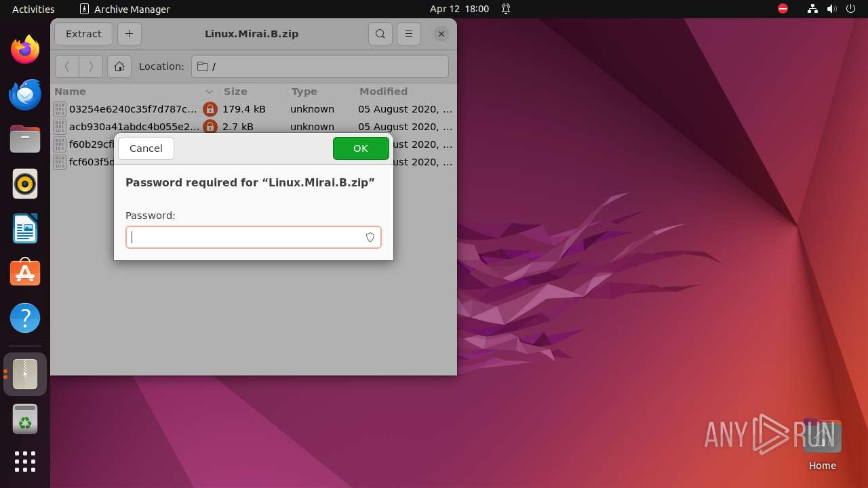Click the shield icon in password field
This screenshot has width=868, height=488.
point(370,237)
